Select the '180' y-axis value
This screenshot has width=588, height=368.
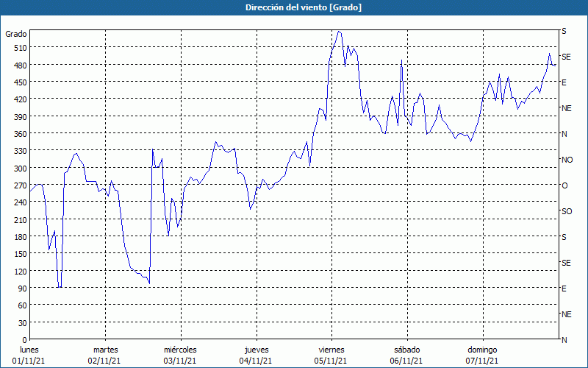(21, 237)
